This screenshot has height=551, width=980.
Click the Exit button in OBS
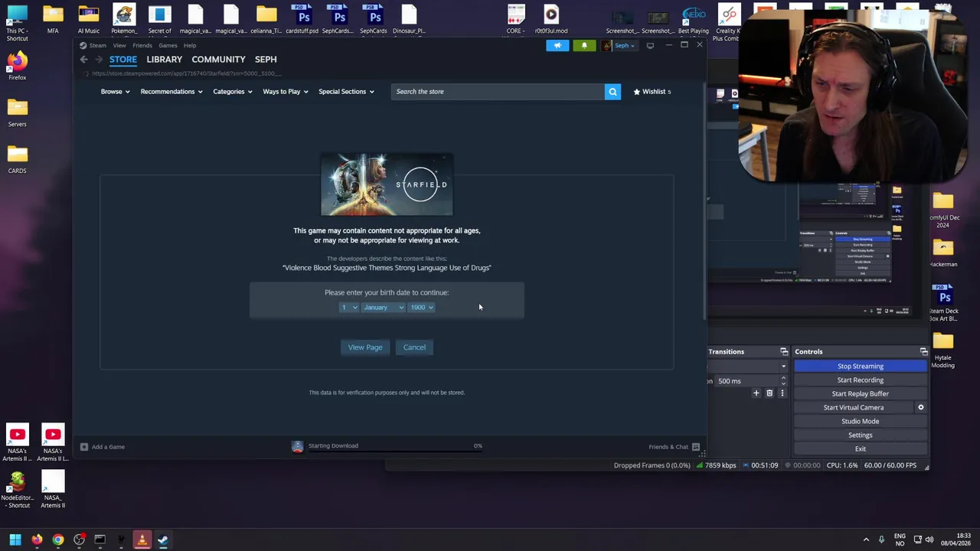861,449
